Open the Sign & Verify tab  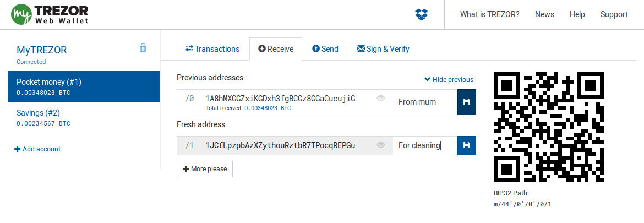coord(383,49)
